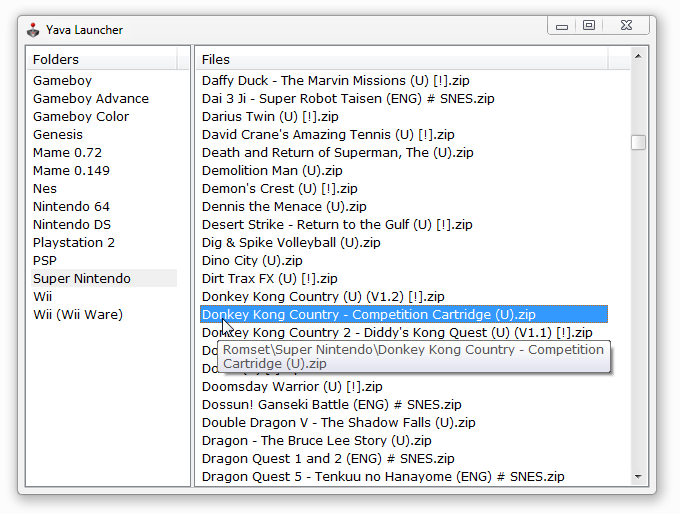This screenshot has height=514, width=680.
Task: Minimize the Yava Launcher window
Action: (562, 26)
